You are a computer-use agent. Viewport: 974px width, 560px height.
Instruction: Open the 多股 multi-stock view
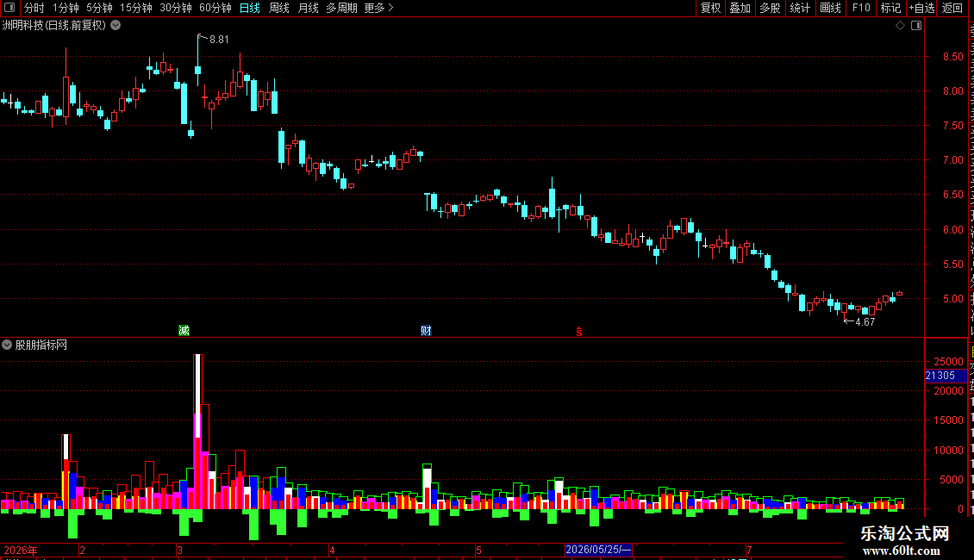click(x=770, y=8)
